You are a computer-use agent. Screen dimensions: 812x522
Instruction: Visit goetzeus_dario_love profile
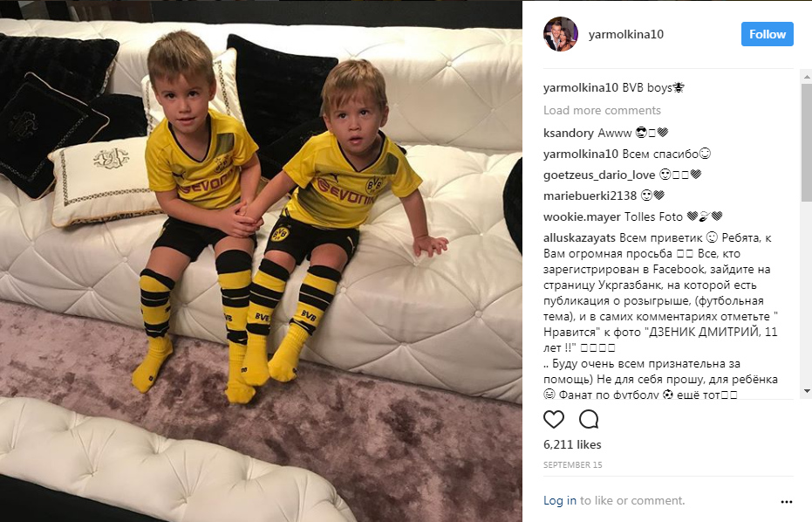[x=599, y=175]
